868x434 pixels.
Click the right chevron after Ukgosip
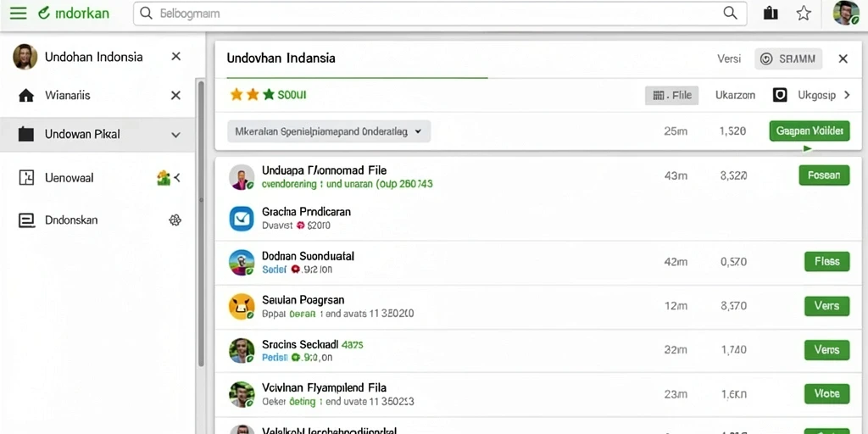point(847,95)
